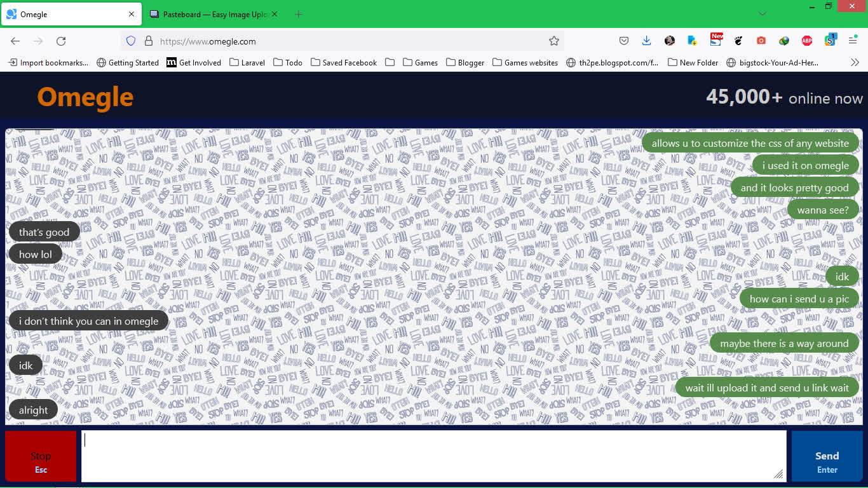The image size is (868, 488).
Task: Open the GNOME foot extension icon
Action: 738,41
